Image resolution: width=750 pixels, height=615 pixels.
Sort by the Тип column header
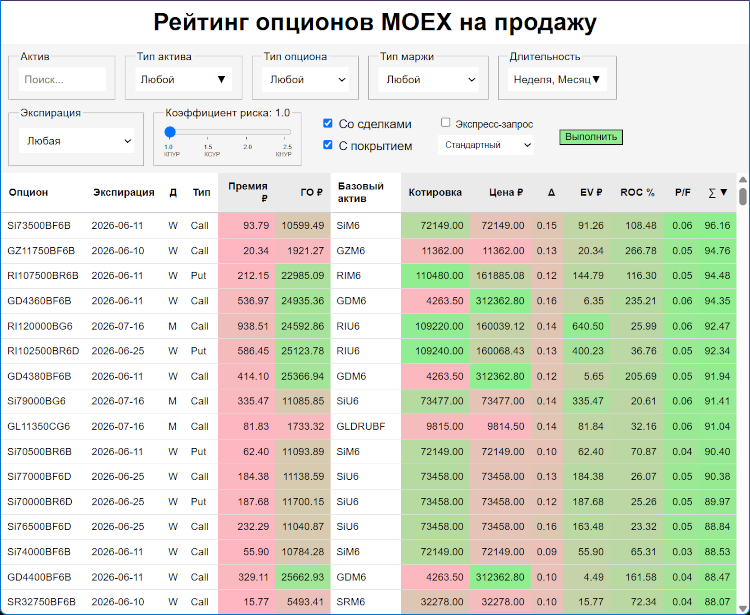(201, 192)
